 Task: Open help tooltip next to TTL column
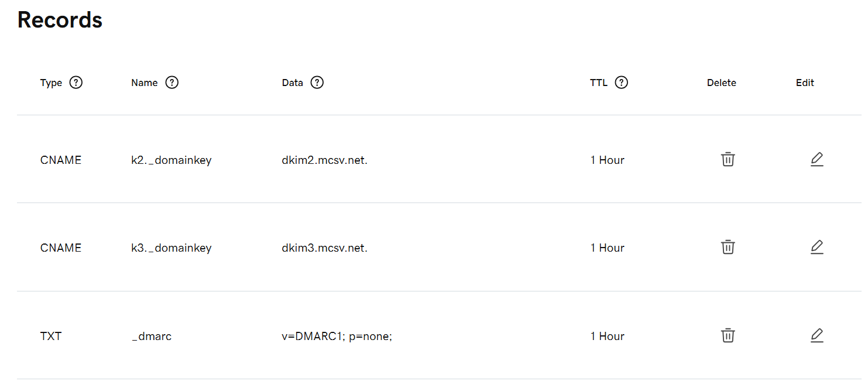click(x=622, y=83)
